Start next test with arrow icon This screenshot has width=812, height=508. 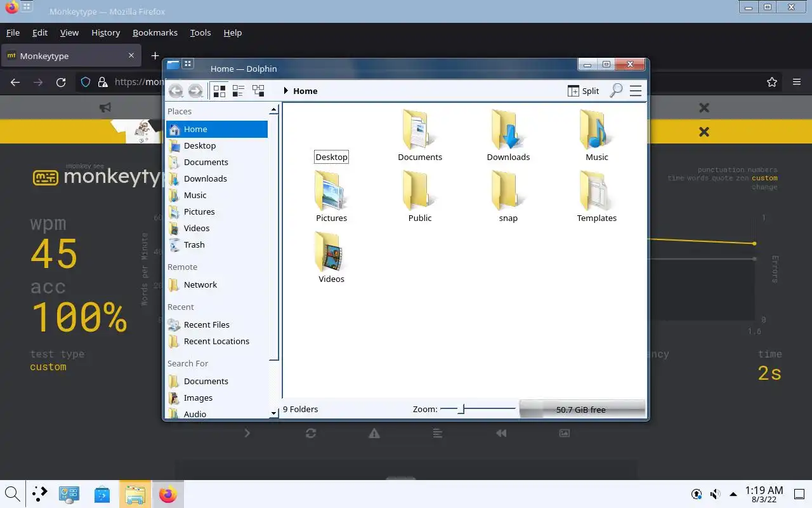click(x=247, y=433)
